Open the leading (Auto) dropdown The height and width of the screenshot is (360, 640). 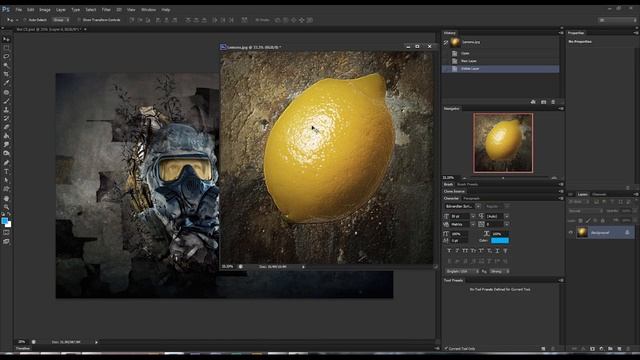pyautogui.click(x=507, y=216)
